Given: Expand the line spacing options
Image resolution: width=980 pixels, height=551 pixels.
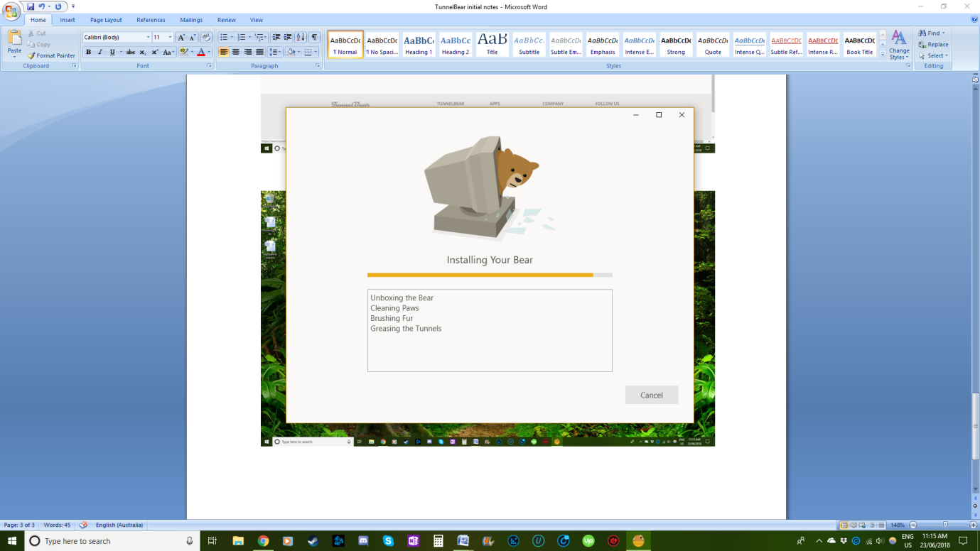Looking at the screenshot, I should pos(275,52).
